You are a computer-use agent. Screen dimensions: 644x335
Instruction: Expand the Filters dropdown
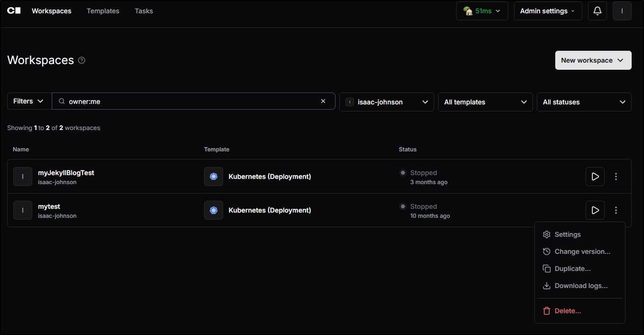coord(28,101)
